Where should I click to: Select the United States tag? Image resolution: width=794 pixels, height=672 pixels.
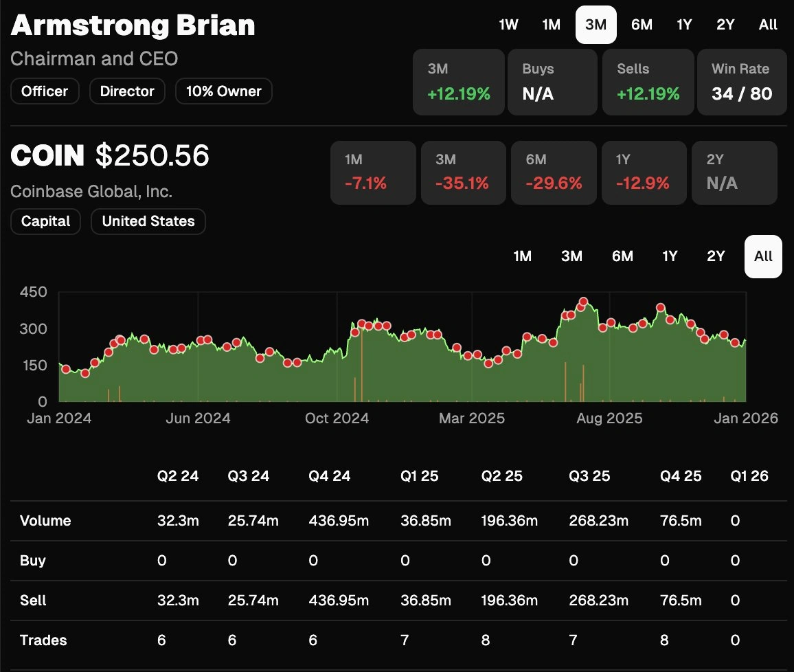pyautogui.click(x=148, y=221)
